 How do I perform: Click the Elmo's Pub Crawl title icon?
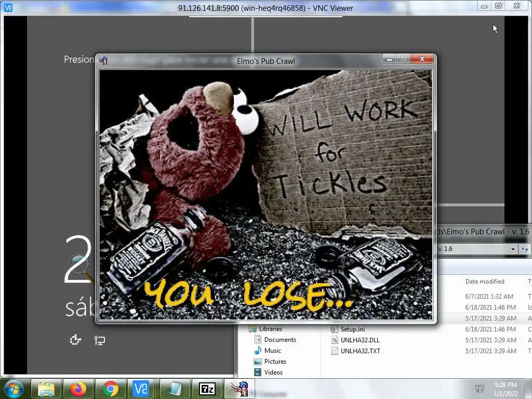tap(103, 61)
